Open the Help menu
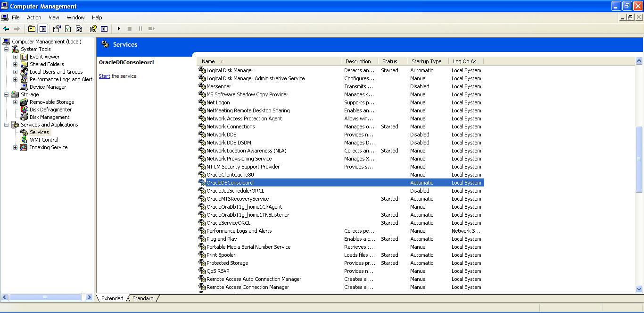644x313 pixels. click(x=97, y=17)
